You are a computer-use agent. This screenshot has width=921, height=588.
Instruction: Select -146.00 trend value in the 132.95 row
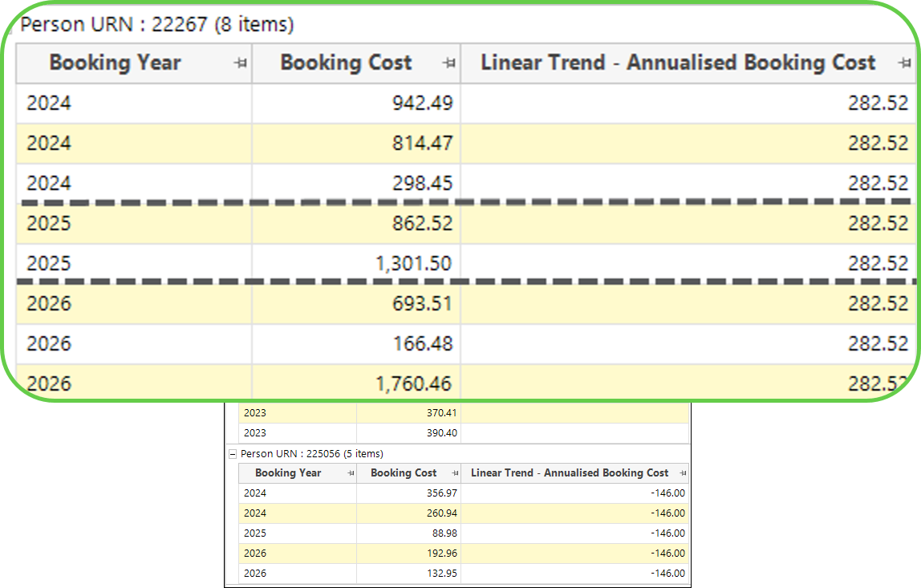pos(575,574)
